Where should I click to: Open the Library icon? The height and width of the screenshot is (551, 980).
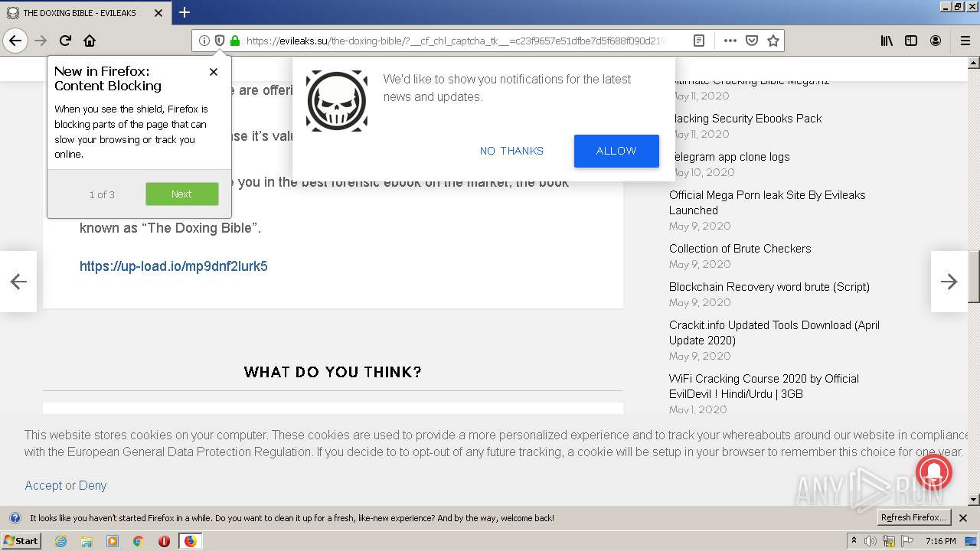887,41
